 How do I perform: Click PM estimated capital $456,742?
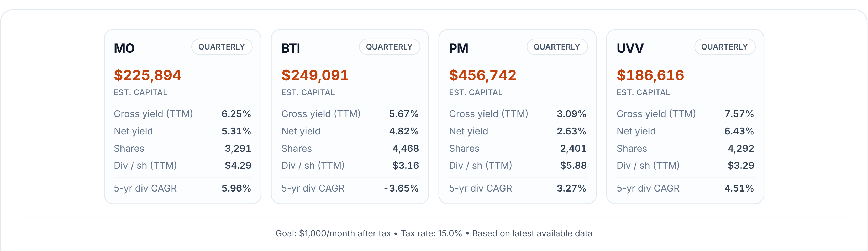[x=482, y=75]
